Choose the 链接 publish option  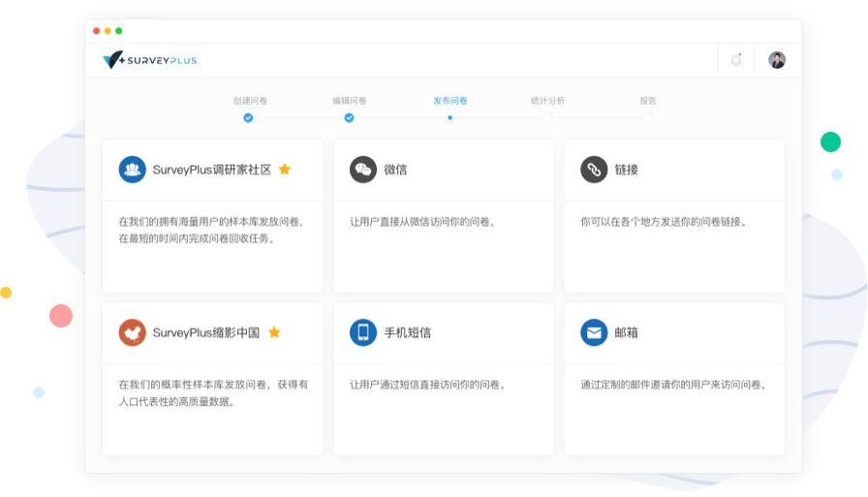pyautogui.click(x=626, y=170)
